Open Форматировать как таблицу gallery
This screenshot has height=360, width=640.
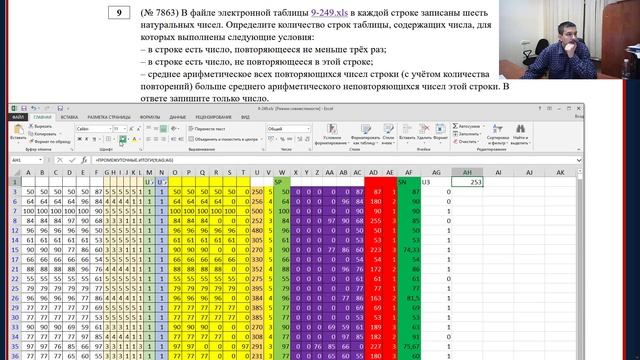pyautogui.click(x=365, y=134)
